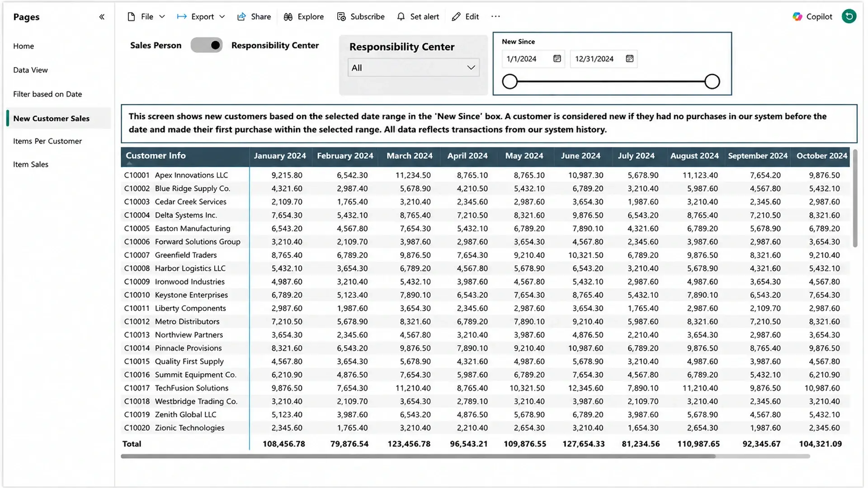Go to Items Per Customer page
This screenshot has height=488, width=868.
(x=47, y=141)
